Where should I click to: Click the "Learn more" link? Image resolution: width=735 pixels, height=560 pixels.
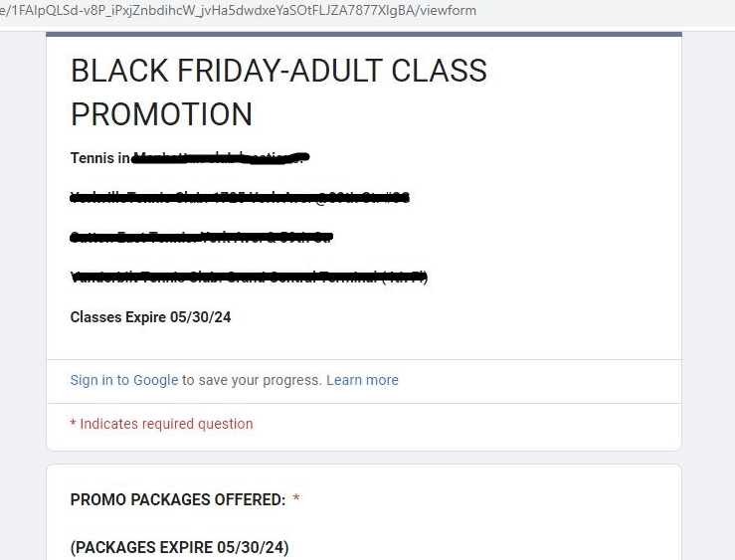point(362,380)
